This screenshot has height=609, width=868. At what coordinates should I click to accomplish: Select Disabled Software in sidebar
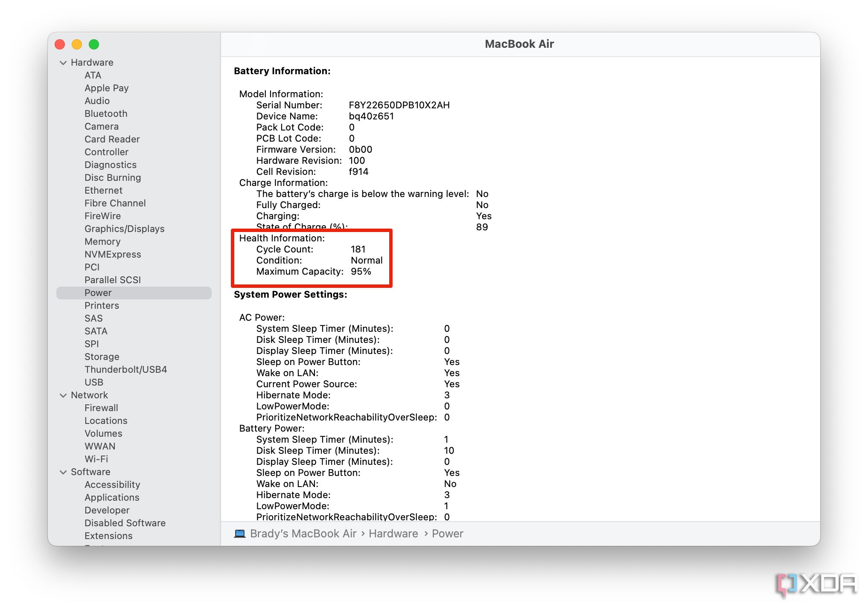tap(125, 523)
